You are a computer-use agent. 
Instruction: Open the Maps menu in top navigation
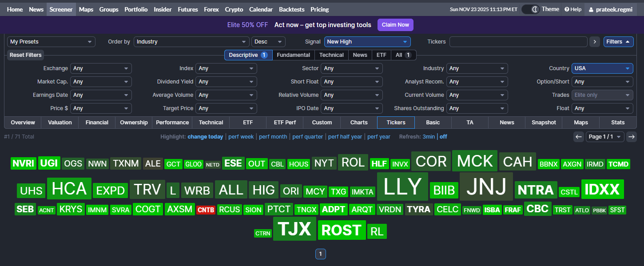pos(86,9)
